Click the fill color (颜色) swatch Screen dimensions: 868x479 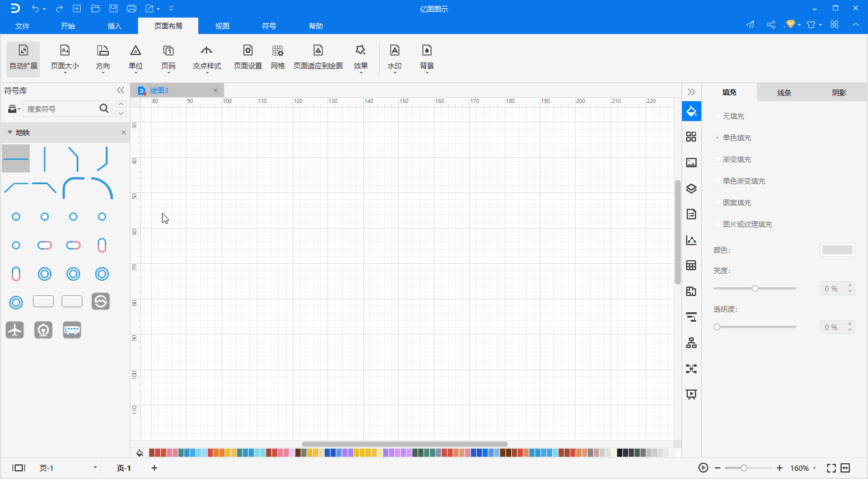tap(838, 250)
